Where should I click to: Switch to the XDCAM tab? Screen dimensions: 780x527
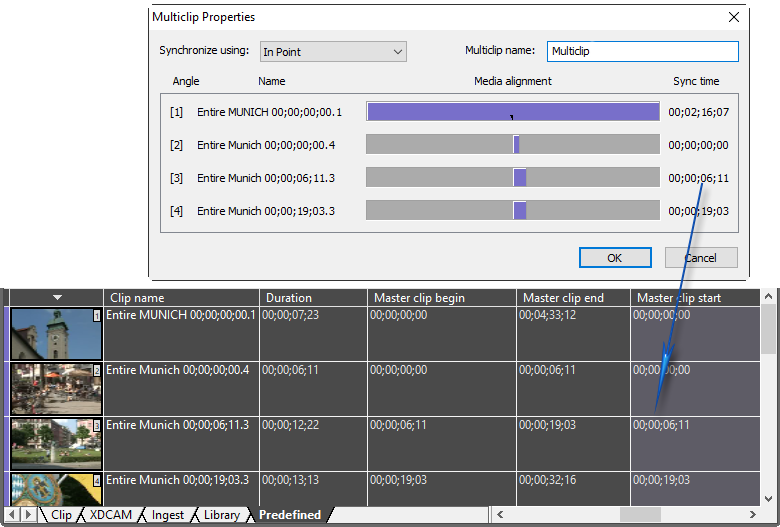(110, 515)
